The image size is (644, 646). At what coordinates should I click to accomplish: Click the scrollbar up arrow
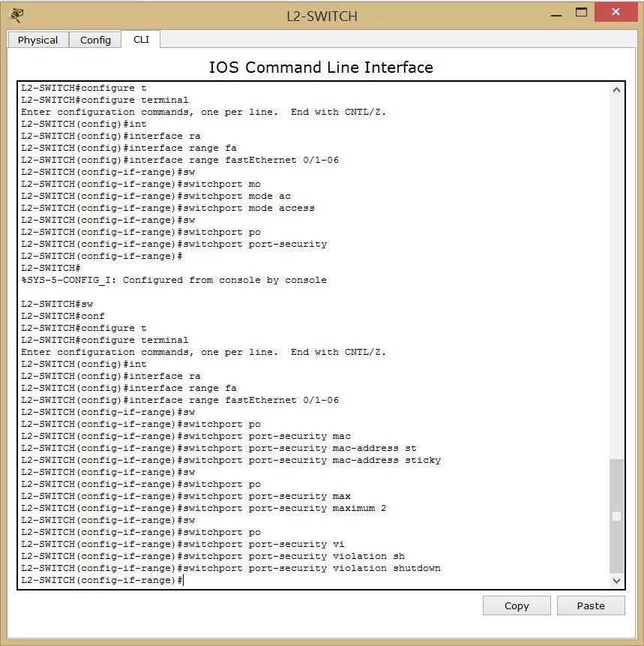tap(616, 90)
